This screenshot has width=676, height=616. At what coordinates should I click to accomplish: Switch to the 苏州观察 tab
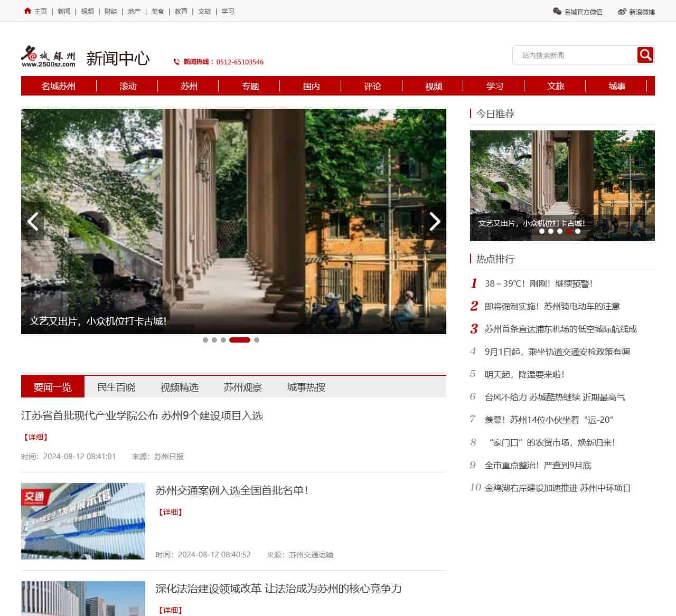243,387
